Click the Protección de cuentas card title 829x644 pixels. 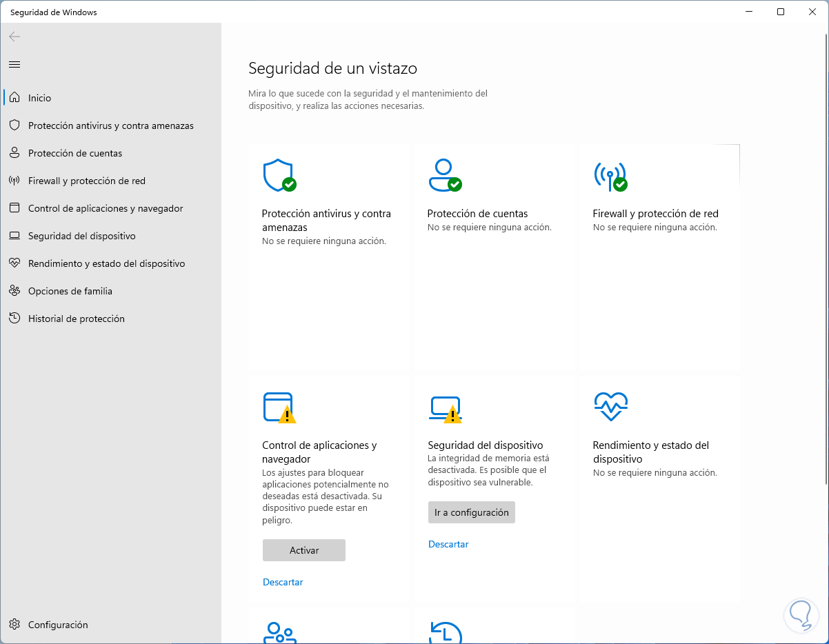pos(477,214)
